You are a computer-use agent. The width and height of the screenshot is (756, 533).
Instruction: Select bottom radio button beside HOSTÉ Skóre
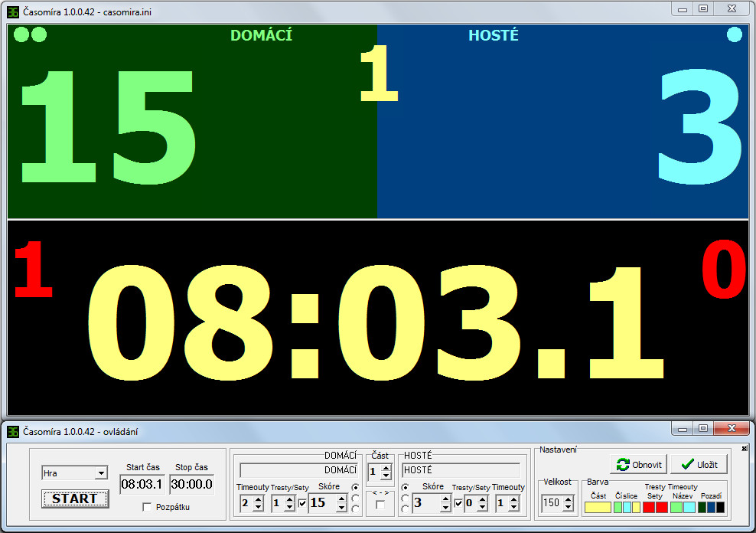[x=405, y=508]
